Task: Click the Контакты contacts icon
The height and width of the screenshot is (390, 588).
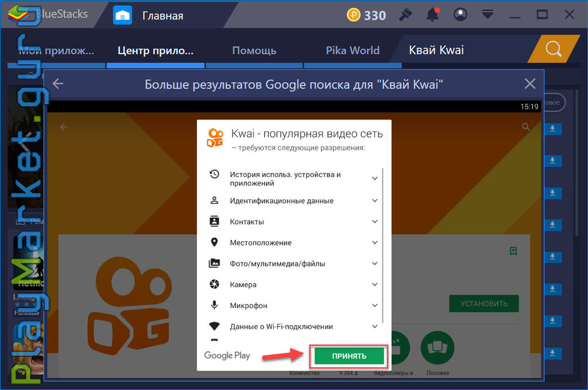Action: pos(214,221)
